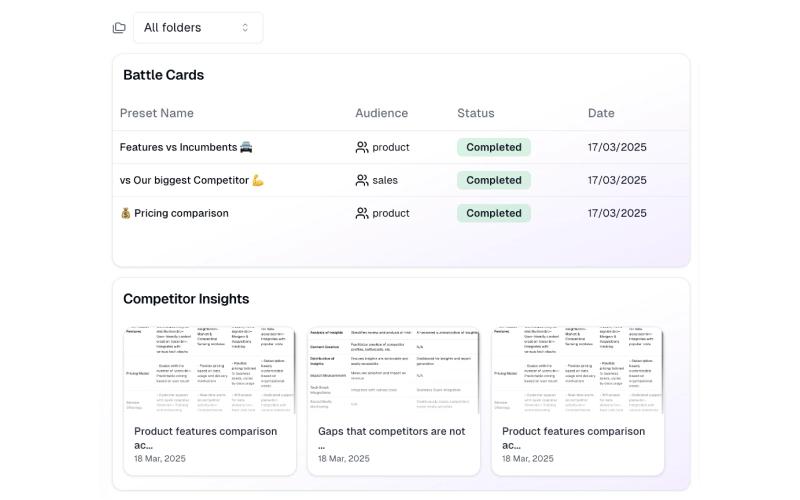Image resolution: width=800 pixels, height=500 pixels.
Task: Open the third Product features comparison card
Action: click(578, 402)
